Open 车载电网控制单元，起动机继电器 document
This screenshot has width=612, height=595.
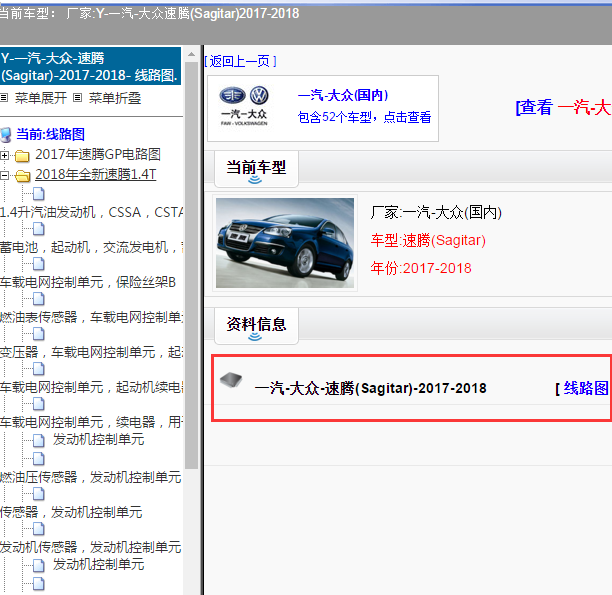point(91,387)
